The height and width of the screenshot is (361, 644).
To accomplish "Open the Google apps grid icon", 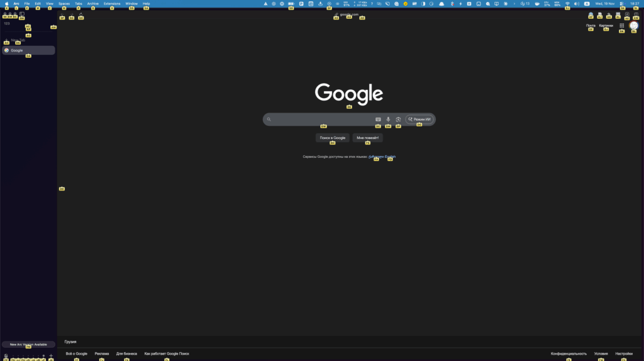I will pos(622,26).
